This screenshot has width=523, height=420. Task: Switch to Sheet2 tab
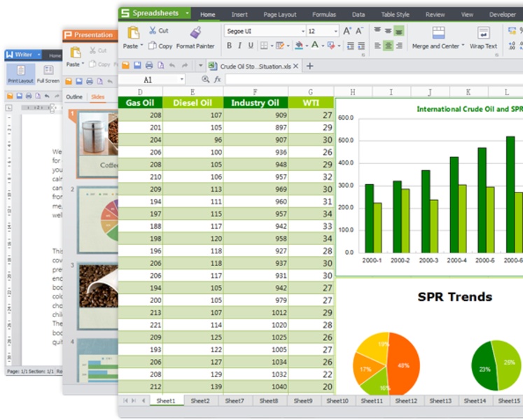(x=200, y=401)
